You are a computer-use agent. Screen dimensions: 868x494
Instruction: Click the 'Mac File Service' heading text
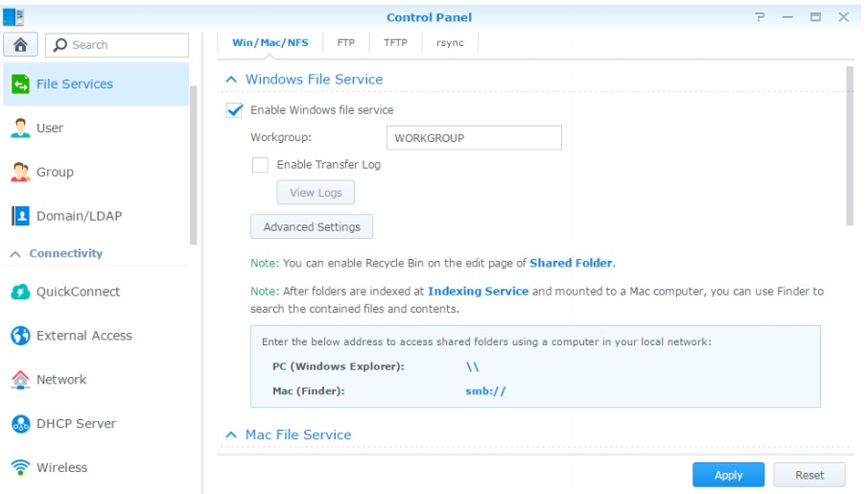coord(298,435)
